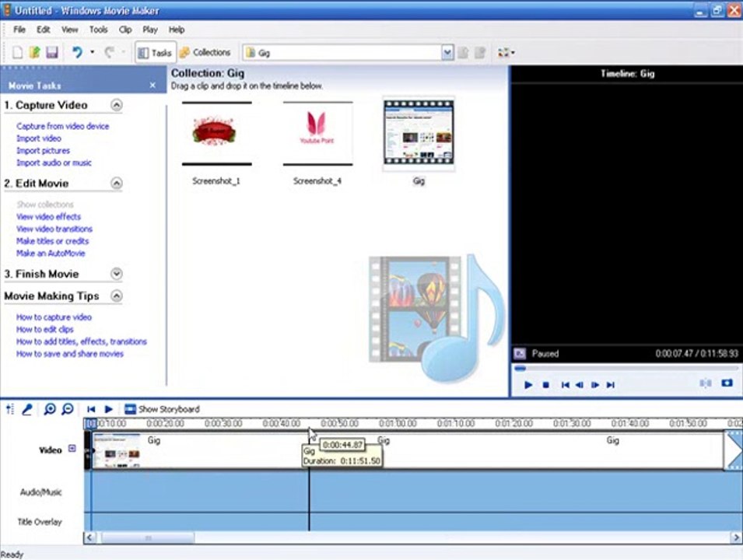Toggle the Tasks pane button

coord(155,53)
